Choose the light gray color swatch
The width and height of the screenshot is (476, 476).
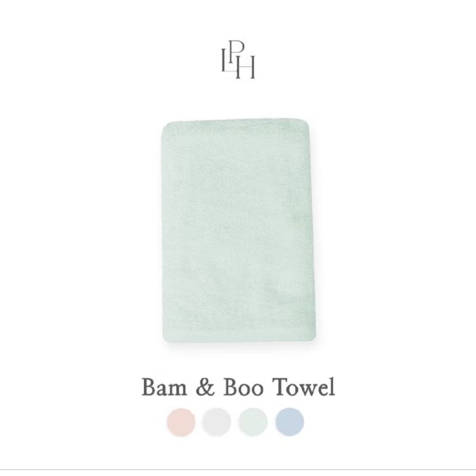pos(217,422)
